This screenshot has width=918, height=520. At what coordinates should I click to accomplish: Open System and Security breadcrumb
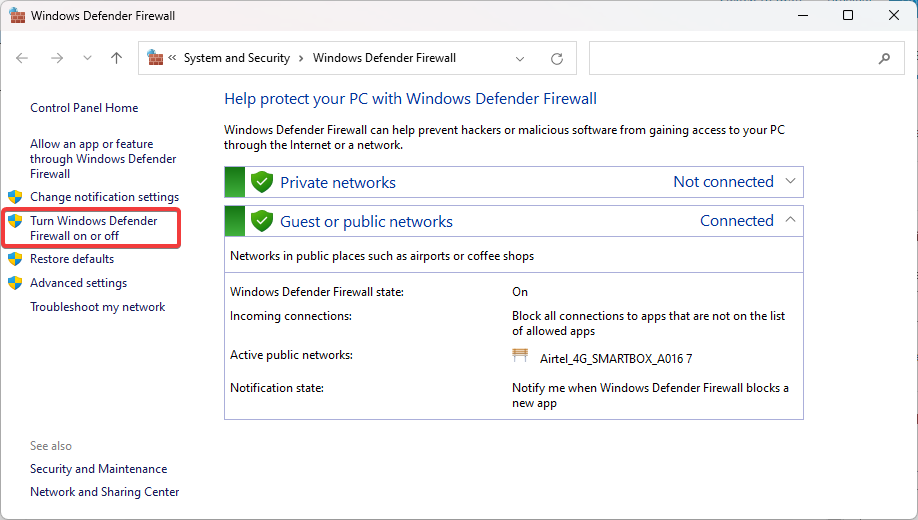[237, 58]
